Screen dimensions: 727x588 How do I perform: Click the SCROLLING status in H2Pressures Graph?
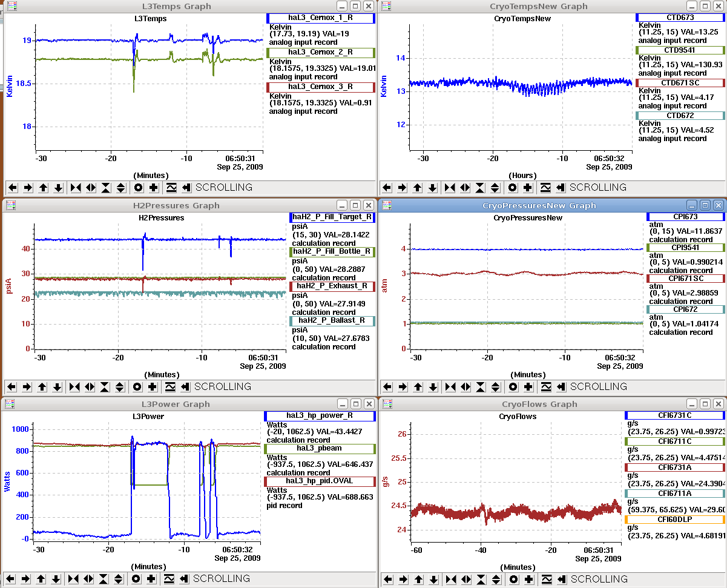click(223, 386)
